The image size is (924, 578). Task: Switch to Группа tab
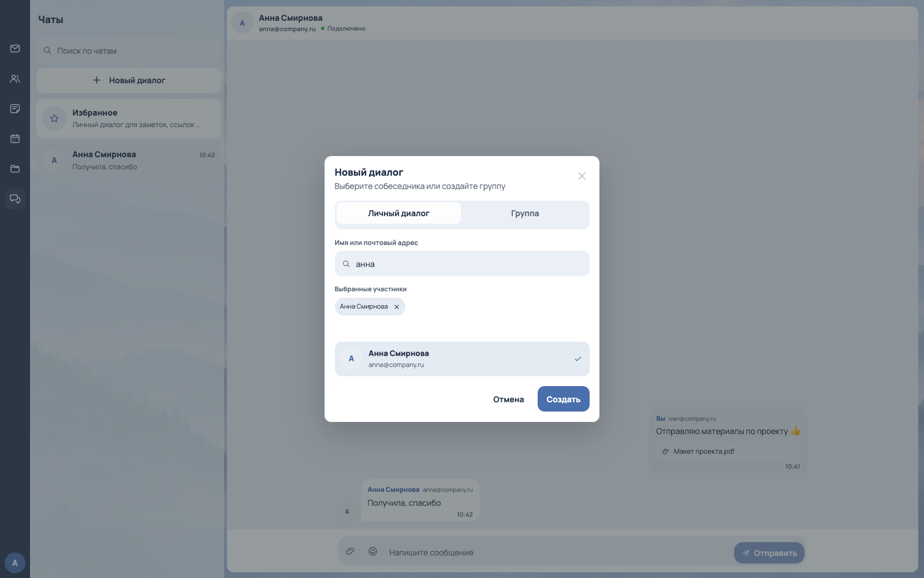pyautogui.click(x=525, y=213)
